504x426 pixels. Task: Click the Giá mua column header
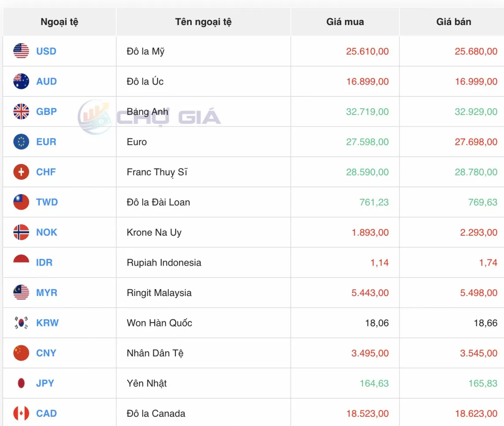(x=345, y=22)
